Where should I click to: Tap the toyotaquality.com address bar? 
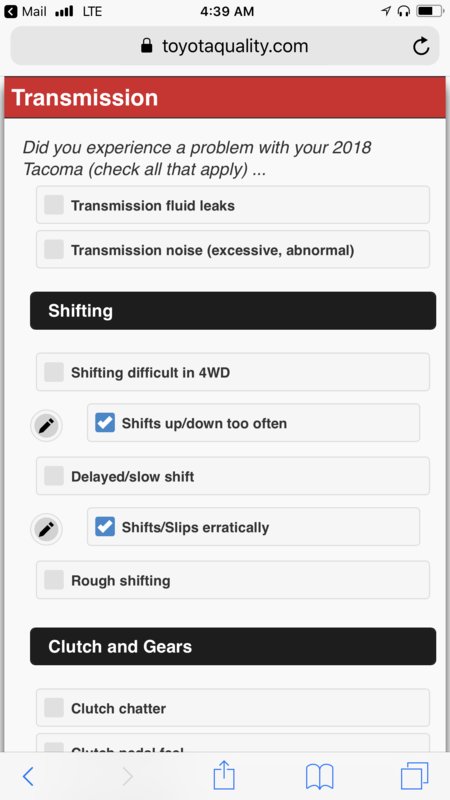coord(225,46)
